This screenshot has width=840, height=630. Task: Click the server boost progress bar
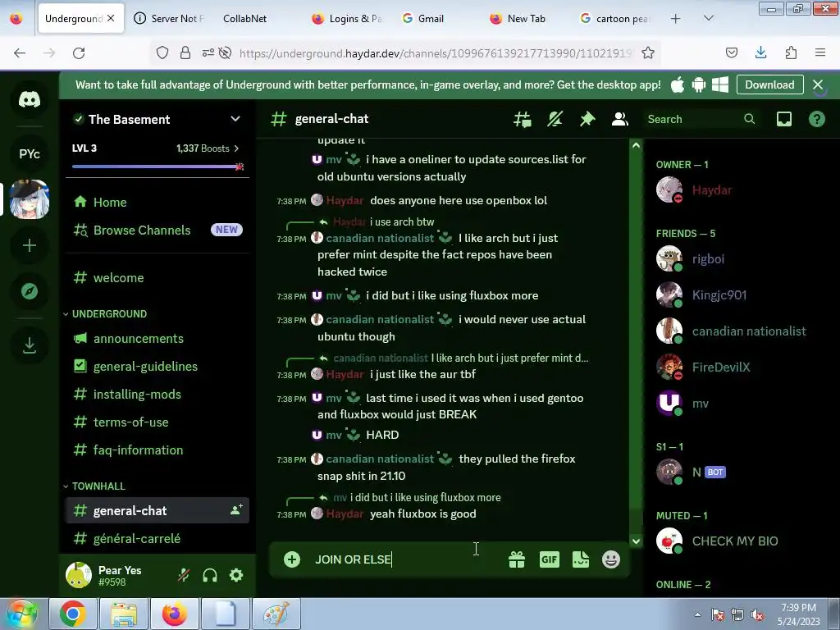pos(158,167)
